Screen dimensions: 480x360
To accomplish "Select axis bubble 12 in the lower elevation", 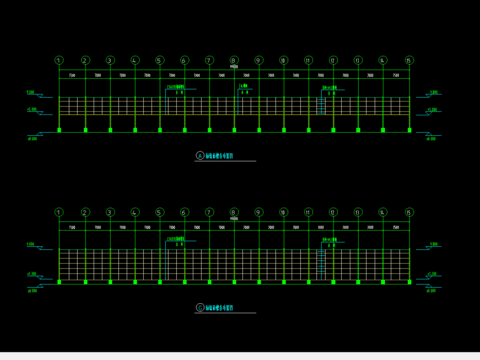I will click(x=333, y=212).
